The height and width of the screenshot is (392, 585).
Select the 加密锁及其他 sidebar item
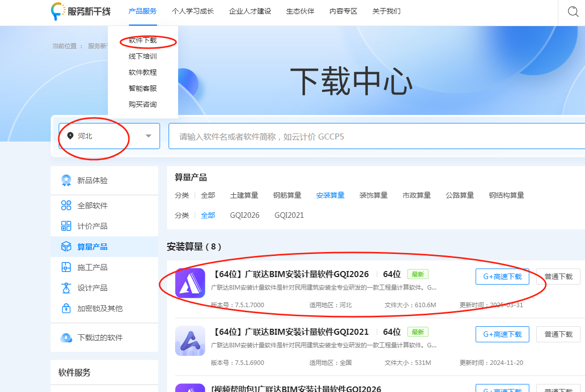(x=104, y=308)
